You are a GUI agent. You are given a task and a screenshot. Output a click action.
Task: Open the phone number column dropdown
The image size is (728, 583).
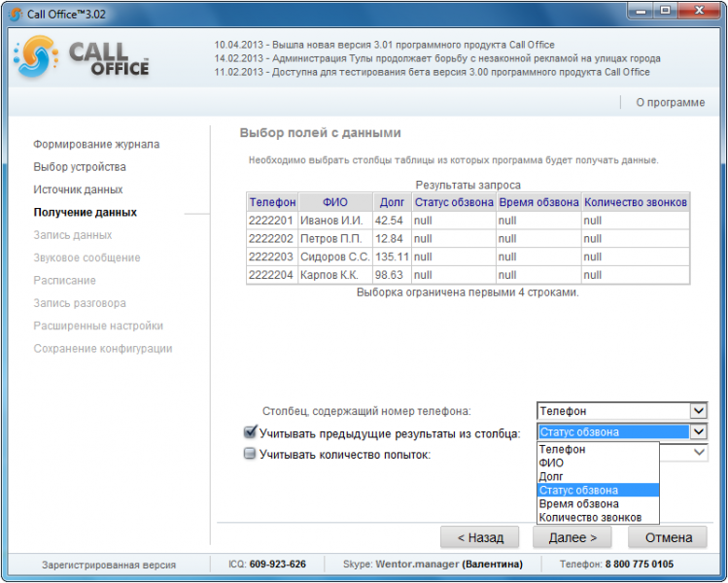click(x=698, y=411)
